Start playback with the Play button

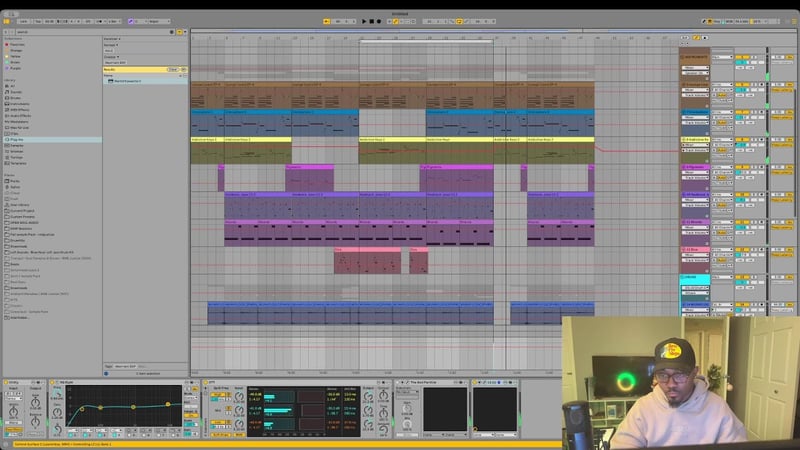click(364, 21)
